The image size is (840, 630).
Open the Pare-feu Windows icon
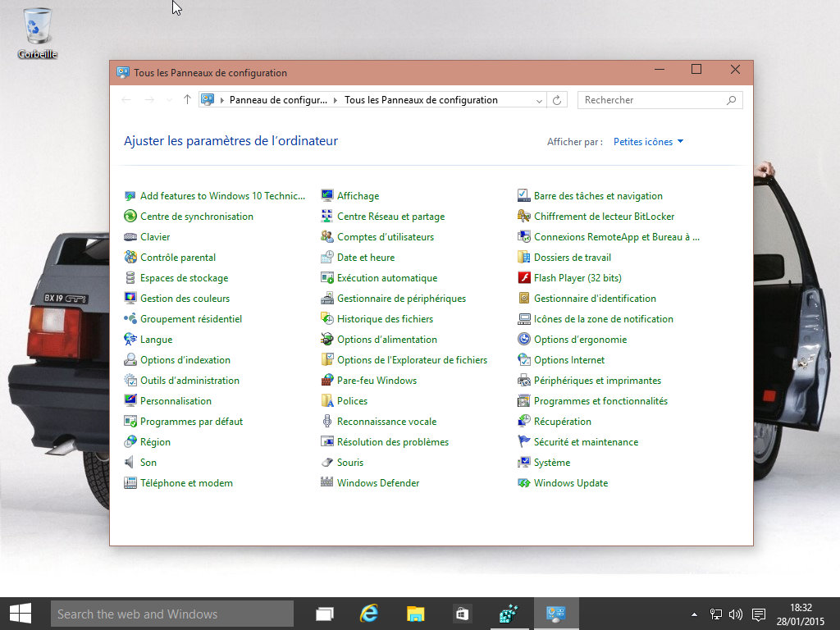327,381
